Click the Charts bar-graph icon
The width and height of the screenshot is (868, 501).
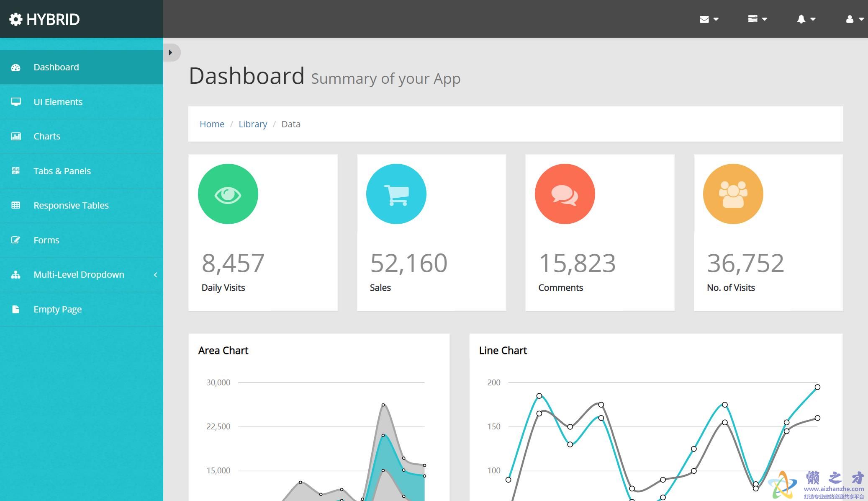pos(16,136)
